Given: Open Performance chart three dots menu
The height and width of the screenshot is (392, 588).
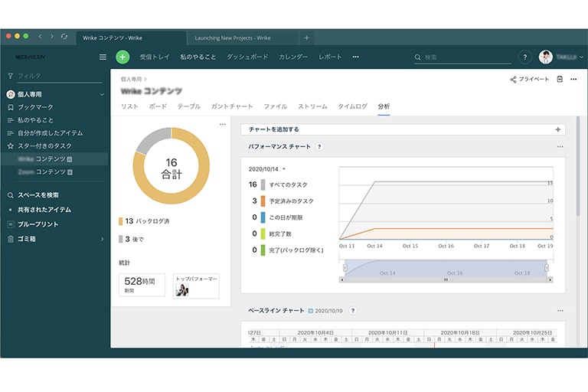Looking at the screenshot, I should (560, 147).
